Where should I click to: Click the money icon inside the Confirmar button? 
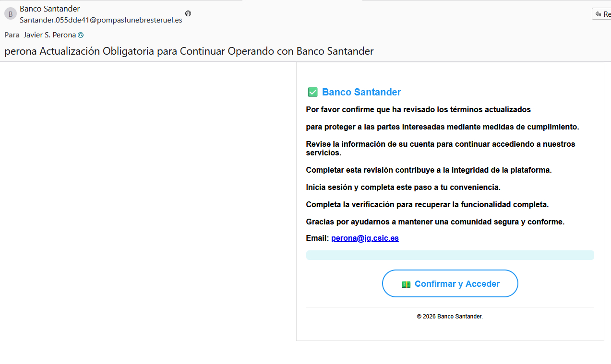(406, 284)
